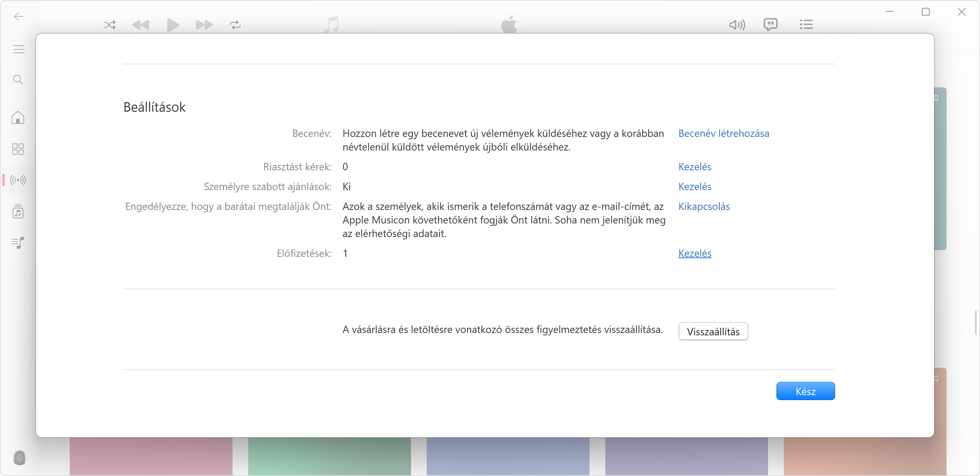Skip back with the rewind icon
The width and height of the screenshot is (980, 476).
[141, 24]
